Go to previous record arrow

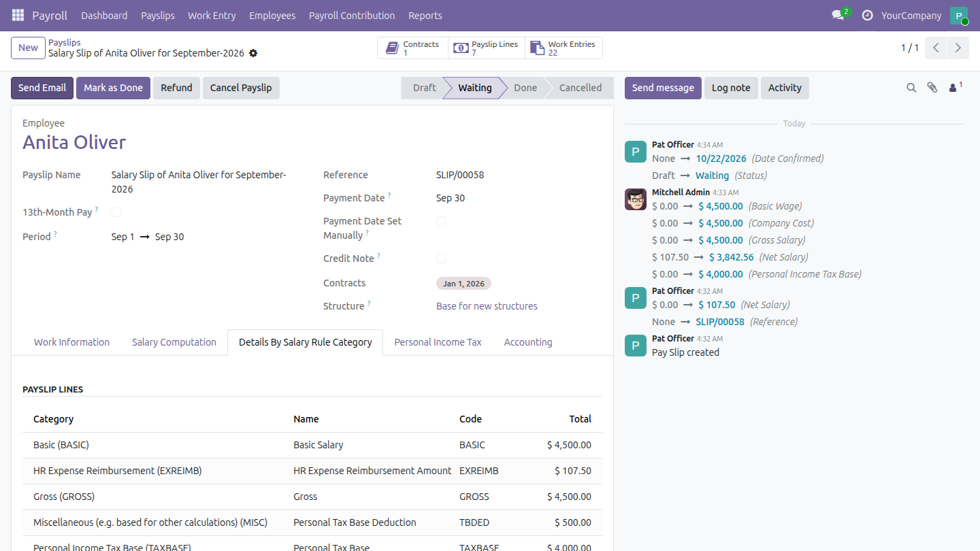tap(936, 48)
